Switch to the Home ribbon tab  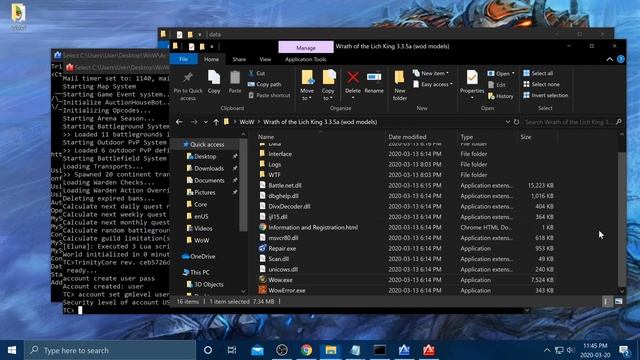tap(211, 59)
